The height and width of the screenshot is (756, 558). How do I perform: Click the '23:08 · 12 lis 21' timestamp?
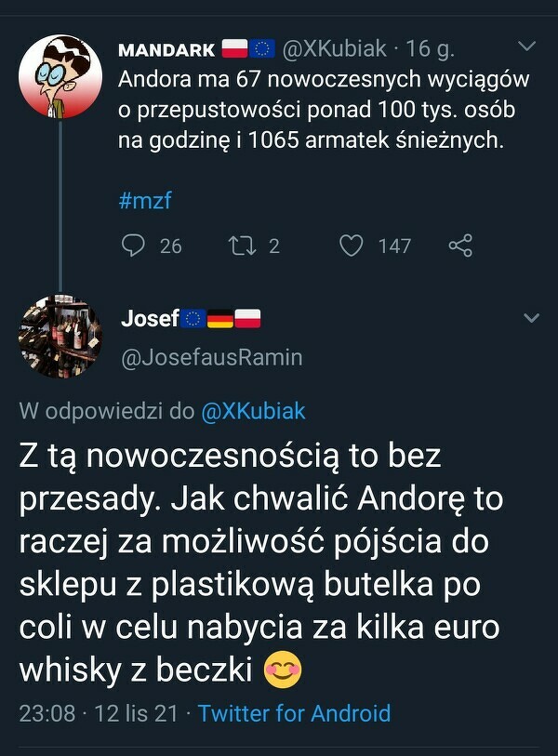[100, 713]
